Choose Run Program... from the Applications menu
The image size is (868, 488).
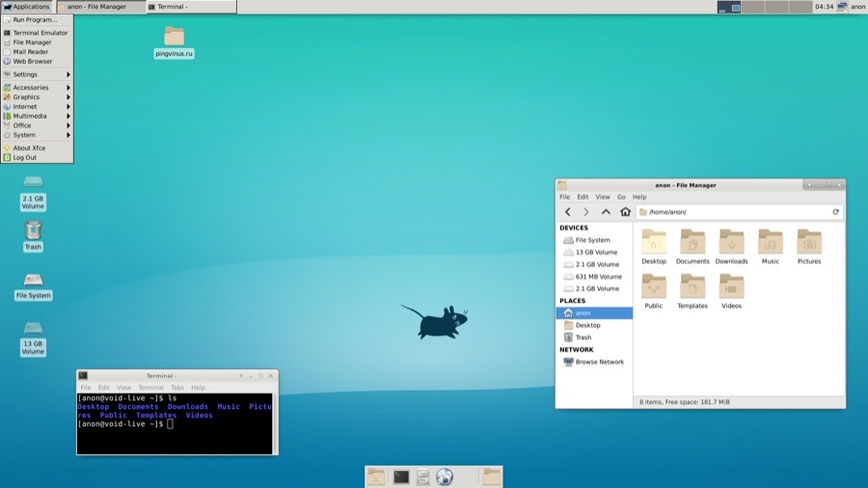click(x=37, y=20)
